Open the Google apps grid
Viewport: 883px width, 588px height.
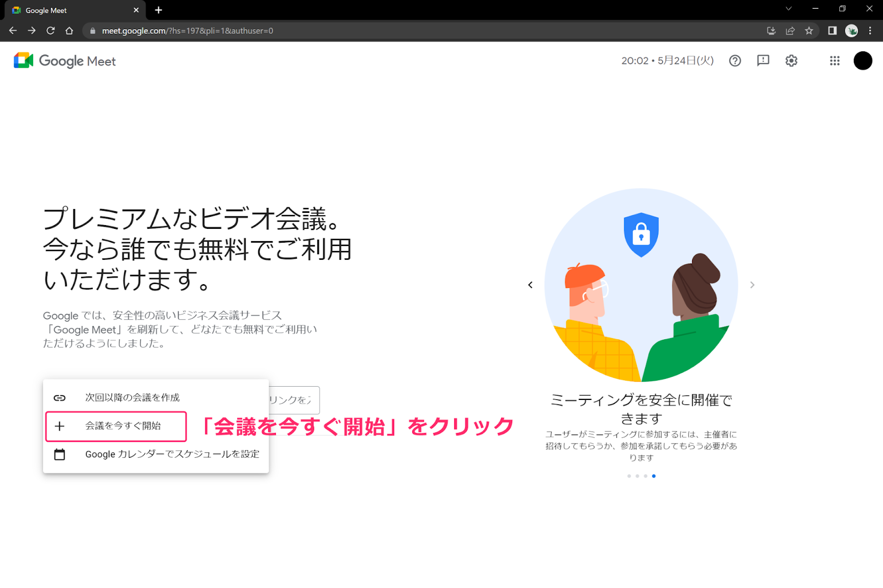pyautogui.click(x=834, y=61)
